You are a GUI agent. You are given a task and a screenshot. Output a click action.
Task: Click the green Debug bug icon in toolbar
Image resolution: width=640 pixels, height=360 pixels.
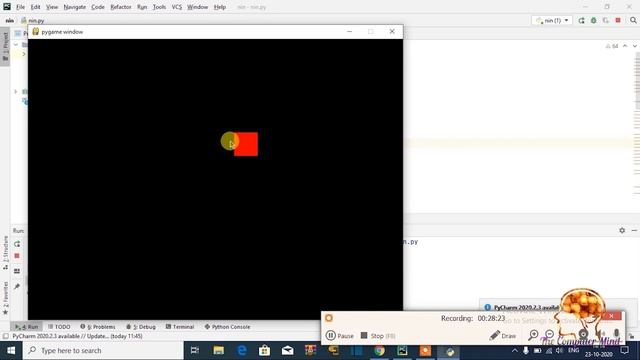pyautogui.click(x=593, y=20)
